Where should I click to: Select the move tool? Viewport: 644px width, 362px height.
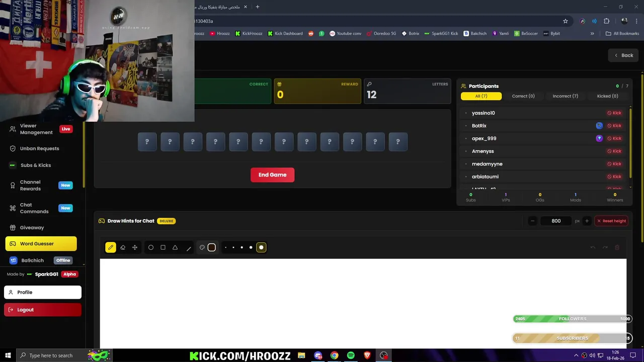[x=135, y=247]
